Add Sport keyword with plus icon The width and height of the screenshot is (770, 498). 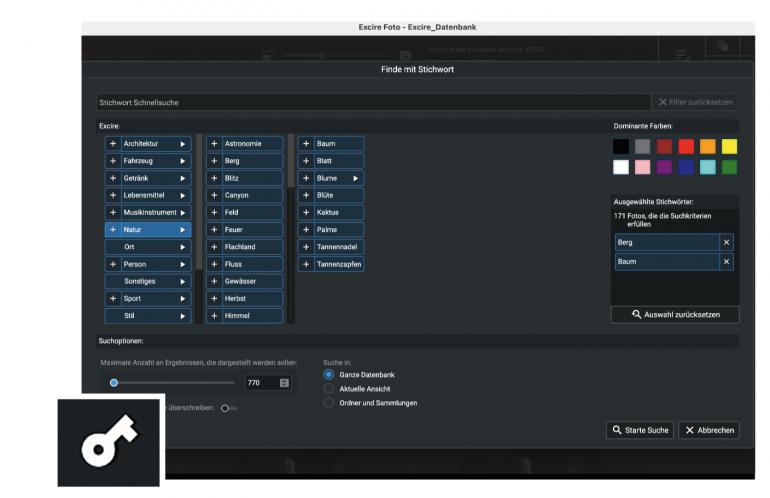pos(113,299)
